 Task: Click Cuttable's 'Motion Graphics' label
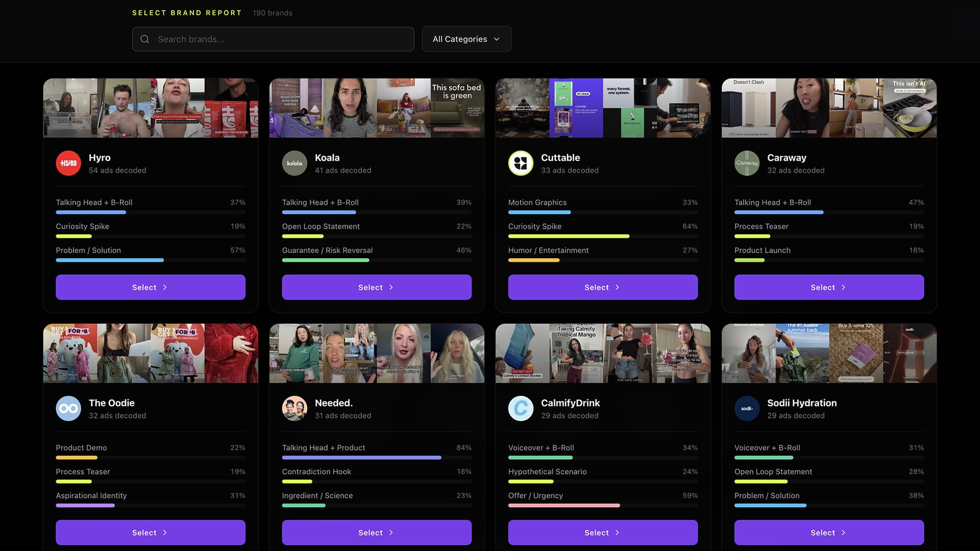(537, 203)
